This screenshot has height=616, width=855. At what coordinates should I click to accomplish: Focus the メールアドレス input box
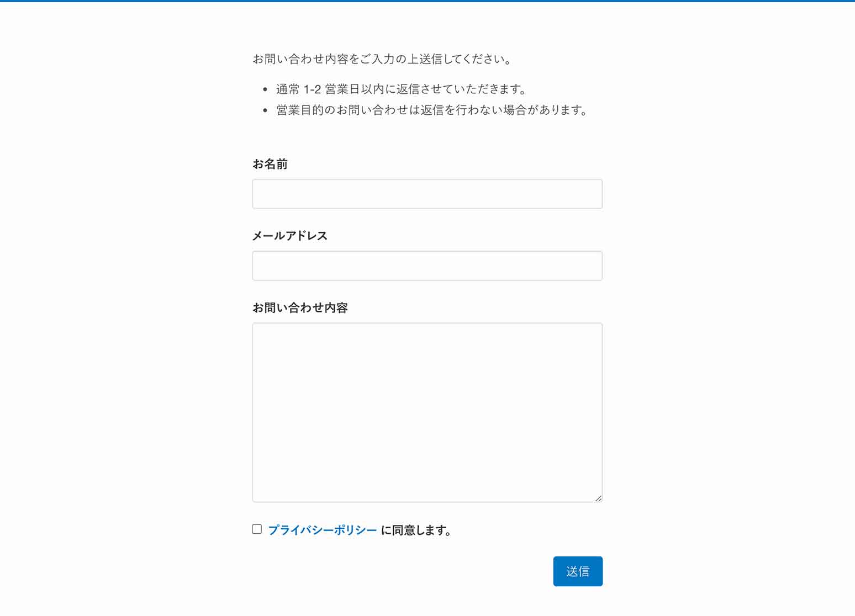click(x=427, y=265)
